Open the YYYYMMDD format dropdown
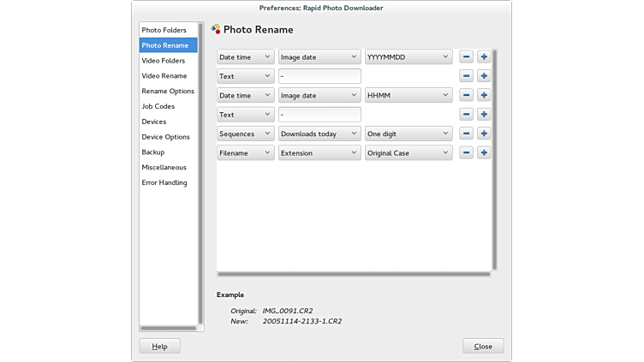The width and height of the screenshot is (644, 362). click(408, 57)
